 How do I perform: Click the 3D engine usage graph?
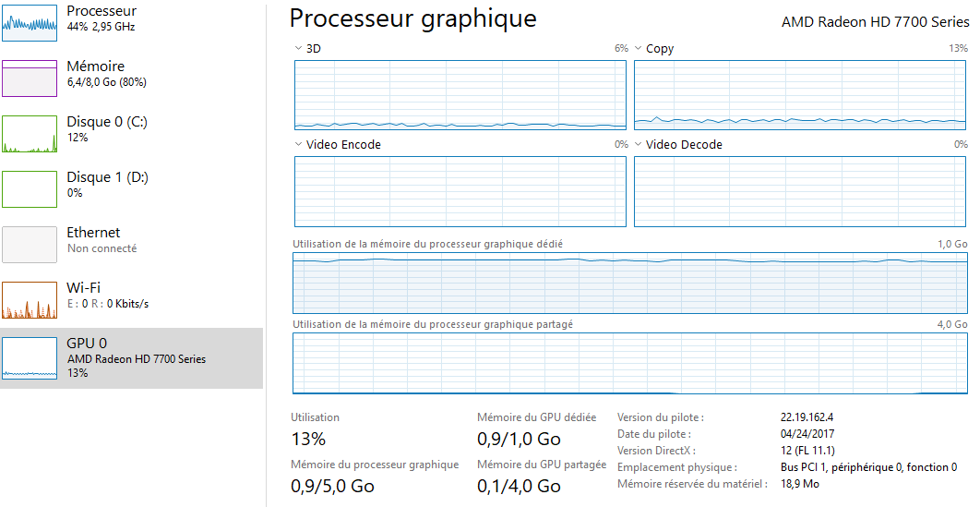tap(460, 95)
